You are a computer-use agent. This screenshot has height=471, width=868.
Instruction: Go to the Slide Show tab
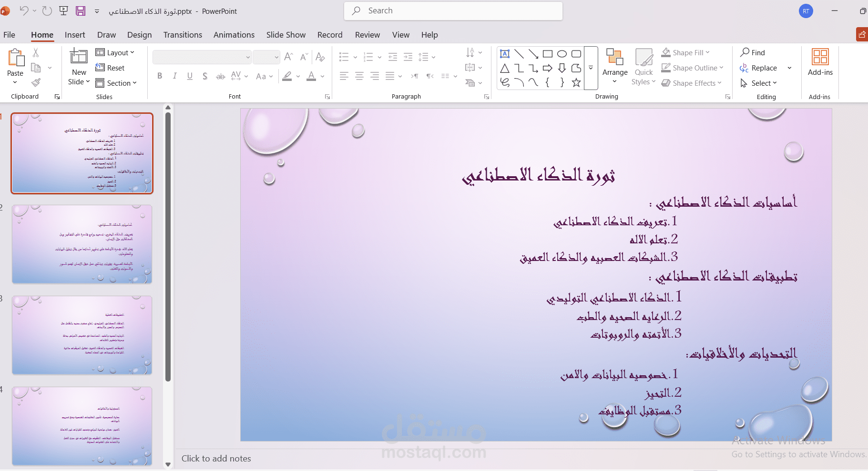(x=286, y=35)
